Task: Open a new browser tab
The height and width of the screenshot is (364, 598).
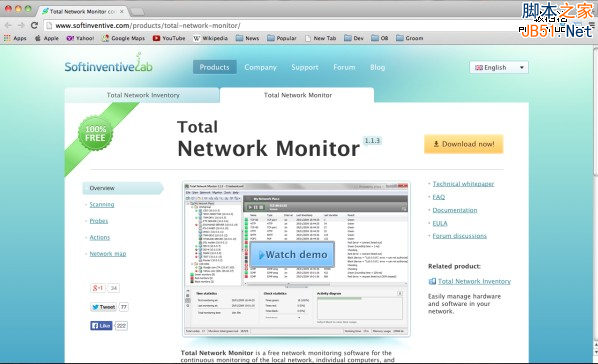Action: click(137, 12)
